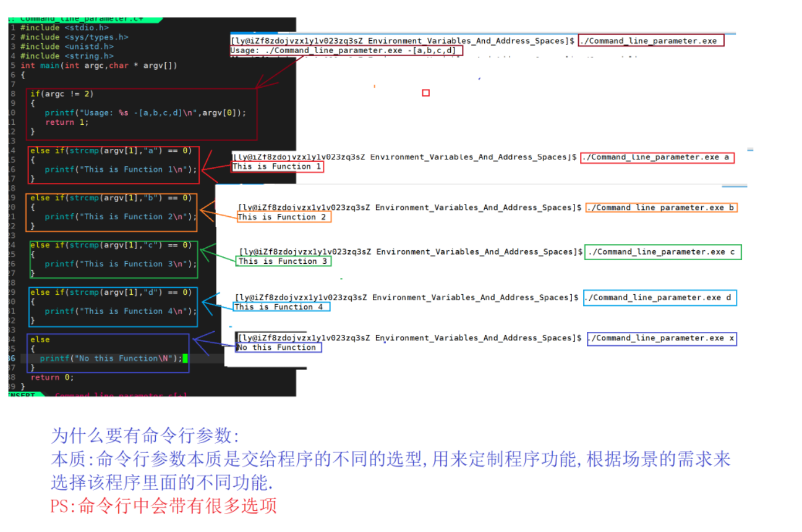Click terminal output 'This is Function 3'
The width and height of the screenshot is (802, 532).
284,261
